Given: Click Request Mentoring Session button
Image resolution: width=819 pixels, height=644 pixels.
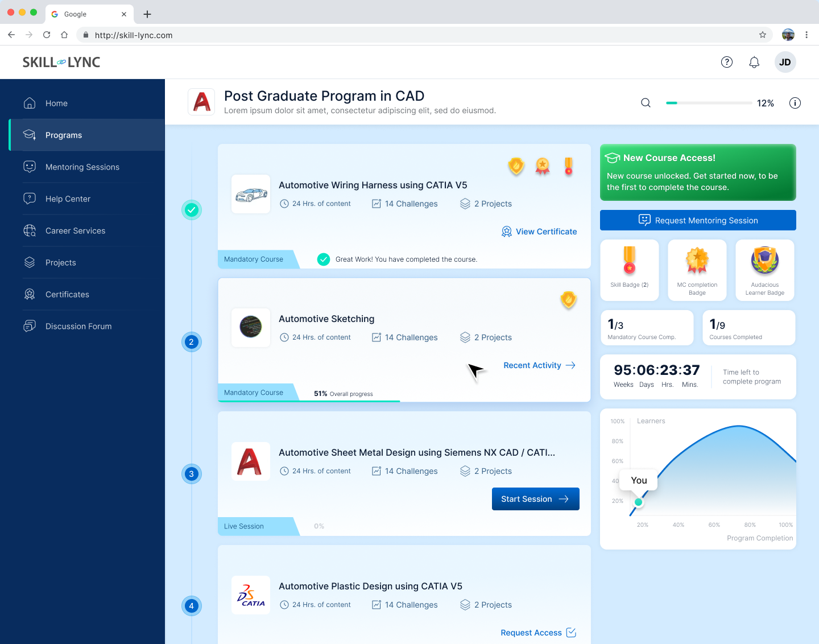Looking at the screenshot, I should click(698, 220).
